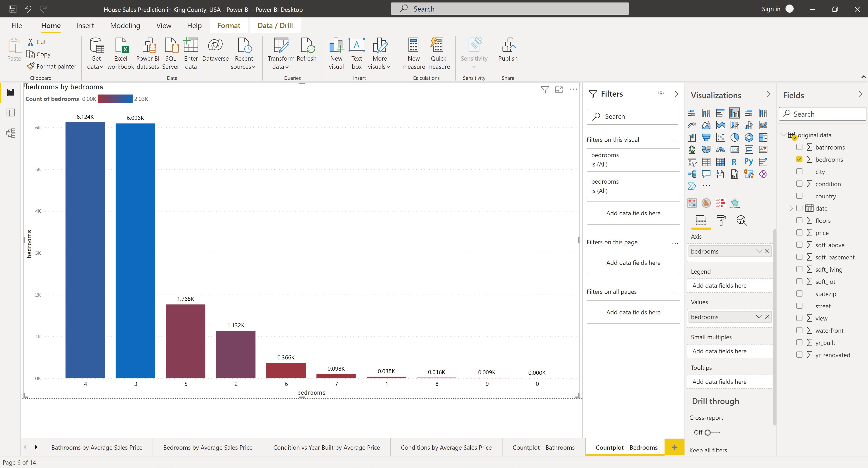The height and width of the screenshot is (468, 868).
Task: Click the Format painter button
Action: click(x=52, y=67)
